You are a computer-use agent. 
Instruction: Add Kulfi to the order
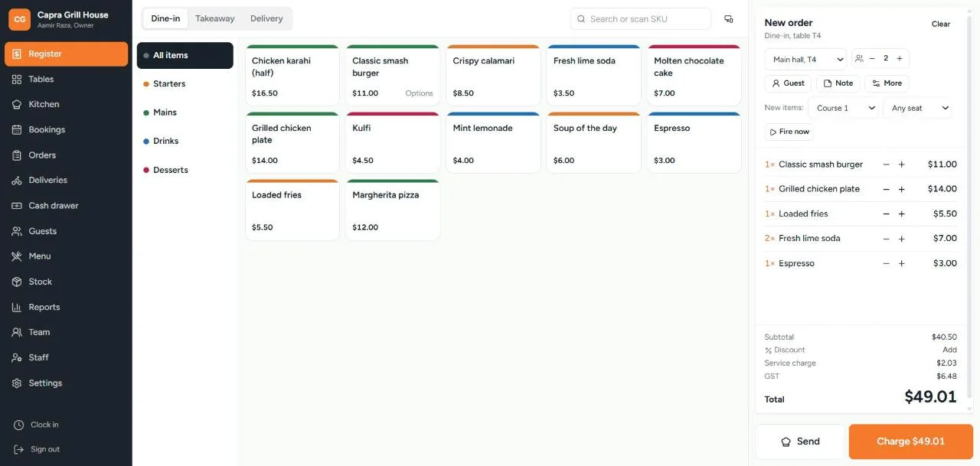(x=393, y=142)
